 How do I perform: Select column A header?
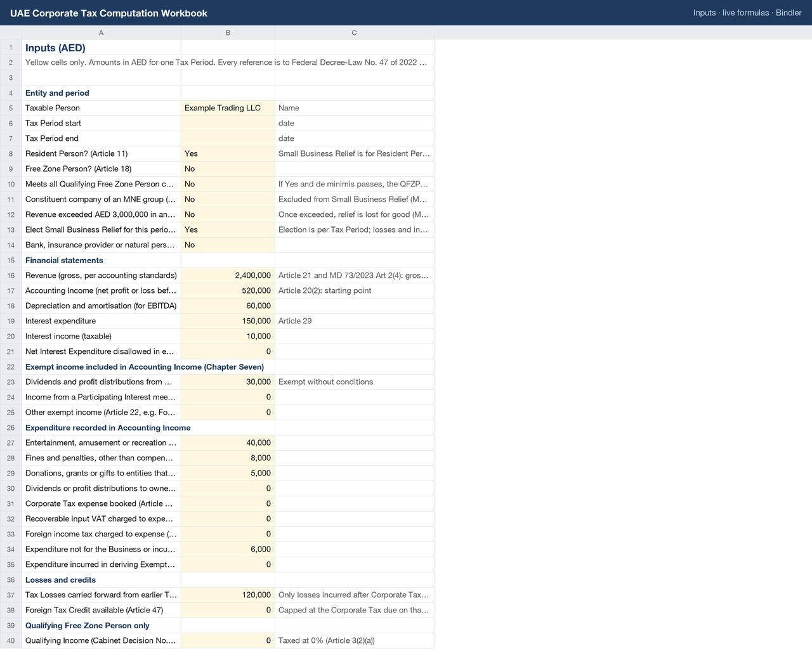101,32
